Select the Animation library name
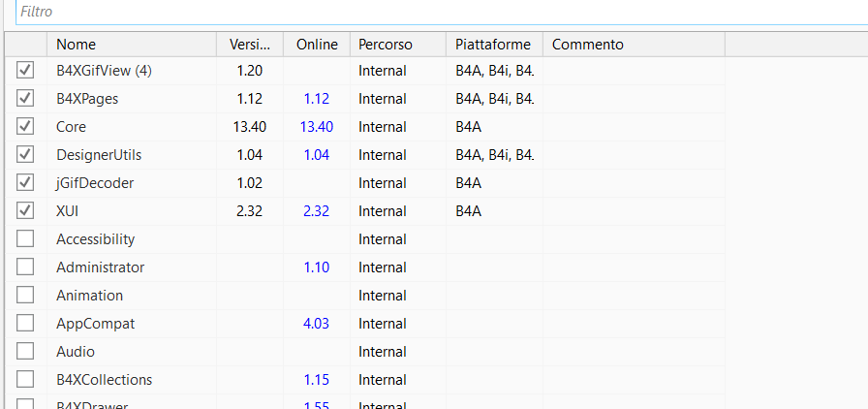Image resolution: width=868 pixels, height=409 pixels. (90, 296)
